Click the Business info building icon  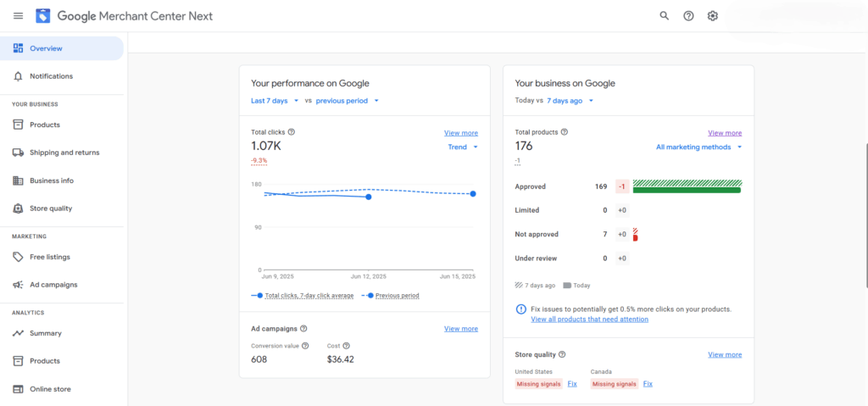click(x=19, y=181)
